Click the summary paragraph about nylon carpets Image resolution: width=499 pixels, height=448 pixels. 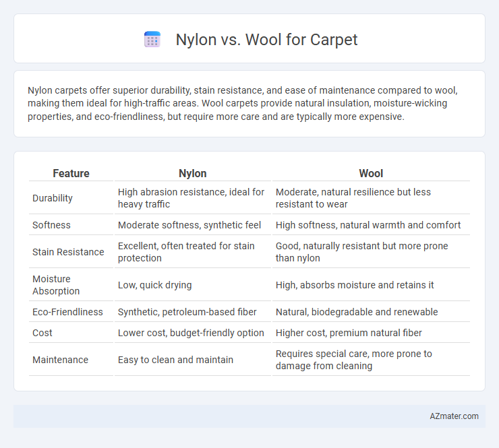(243, 103)
